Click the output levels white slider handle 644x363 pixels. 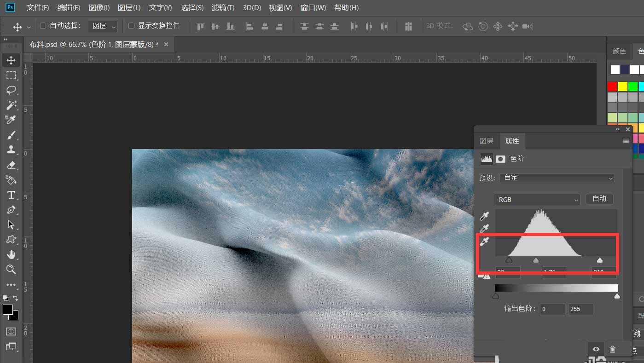(617, 296)
